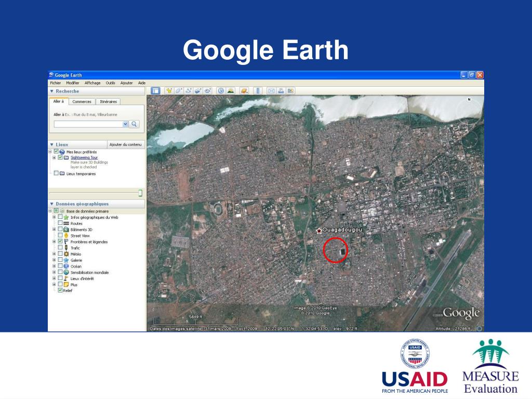Click the email envelope toolbar icon
532x399 pixels.
coord(271,90)
